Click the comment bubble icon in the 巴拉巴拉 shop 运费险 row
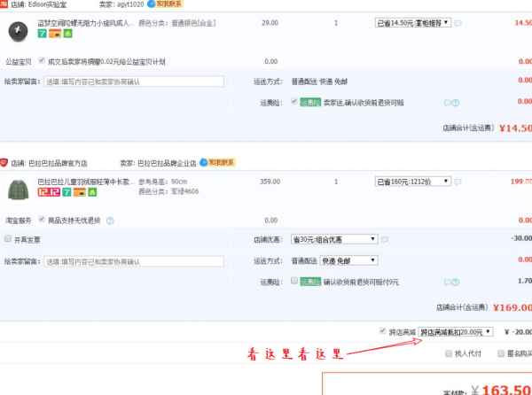This screenshot has width=532, height=395. pos(448,282)
